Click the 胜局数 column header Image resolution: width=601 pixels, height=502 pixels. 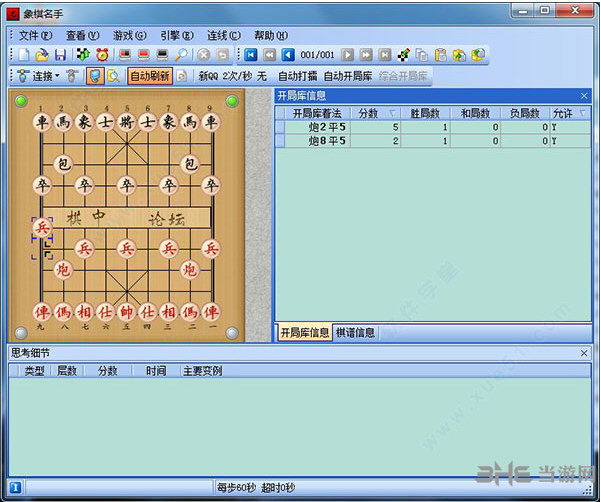click(x=425, y=113)
